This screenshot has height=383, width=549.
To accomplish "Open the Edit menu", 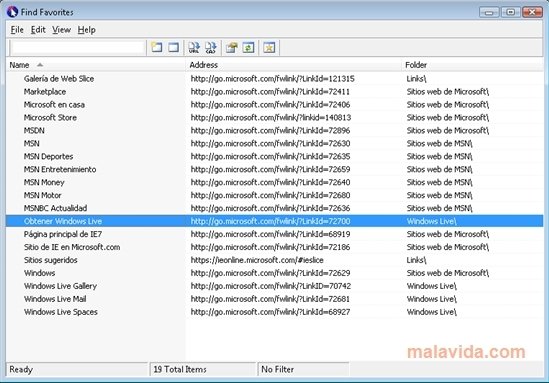I will coord(38,30).
